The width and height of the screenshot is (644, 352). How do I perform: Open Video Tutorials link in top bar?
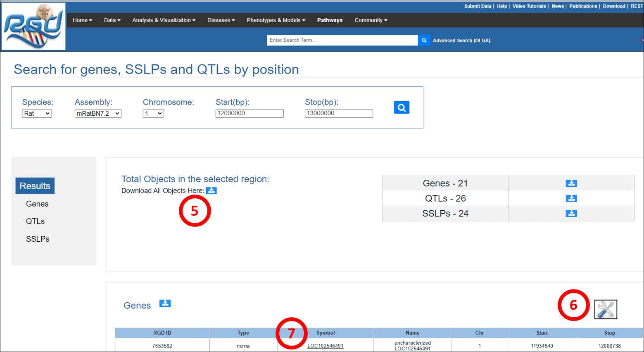[x=529, y=6]
